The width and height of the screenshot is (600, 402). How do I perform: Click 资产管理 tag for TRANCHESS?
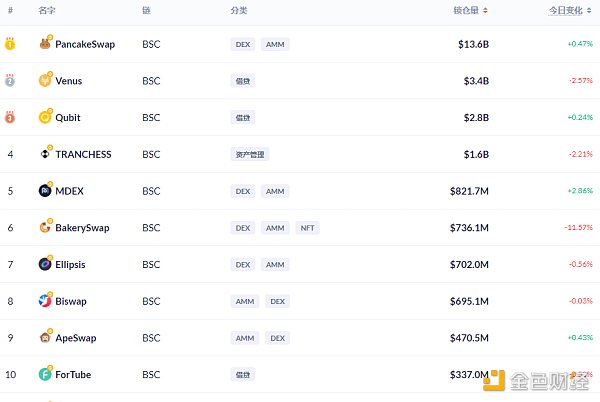pos(250,154)
